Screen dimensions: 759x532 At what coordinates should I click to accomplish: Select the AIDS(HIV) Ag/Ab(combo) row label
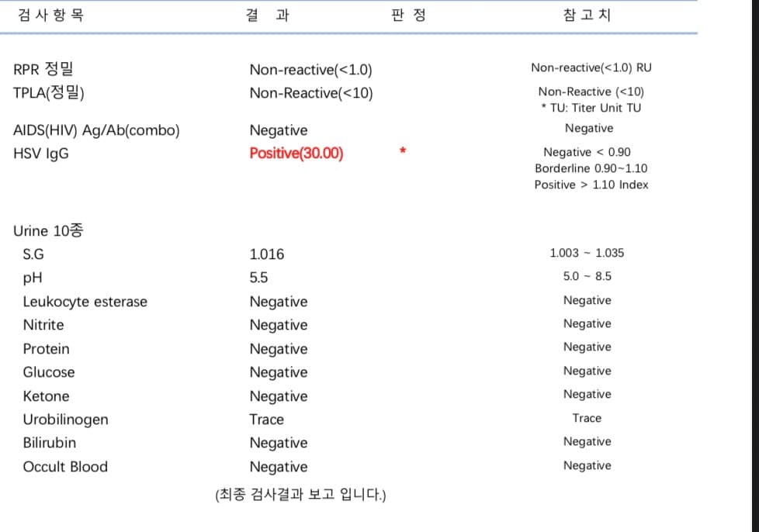(96, 130)
